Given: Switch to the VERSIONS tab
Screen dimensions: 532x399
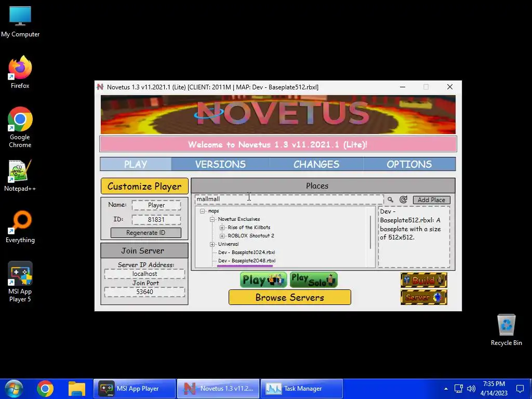Looking at the screenshot, I should tap(220, 164).
